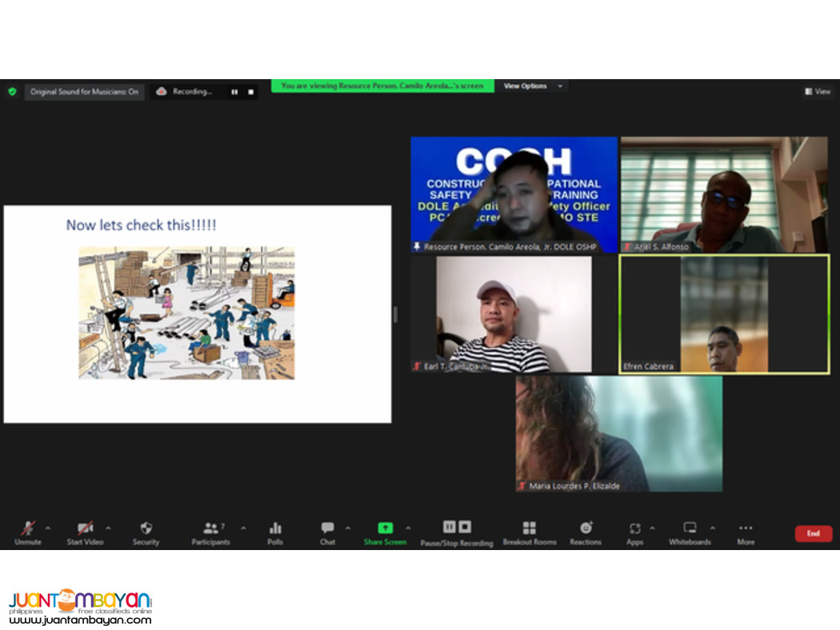Open the Security shield options

pyautogui.click(x=146, y=528)
